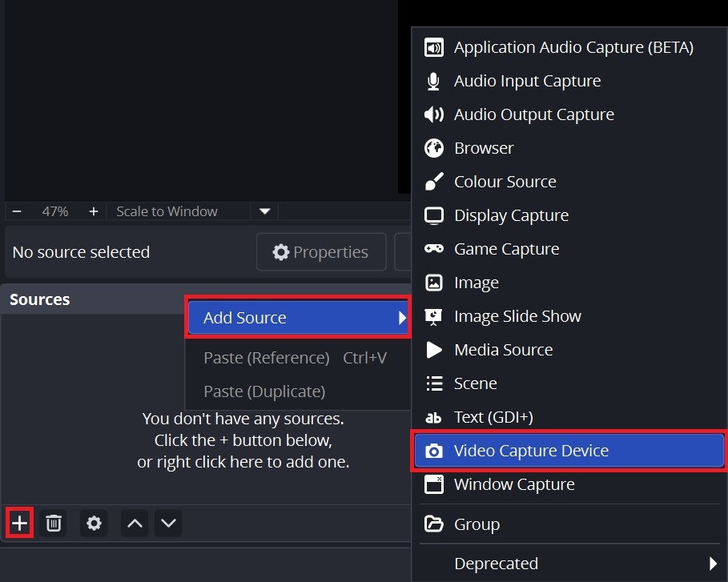Open source properties gear icon in Sources toolbar
Viewport: 728px width, 582px height.
(95, 524)
